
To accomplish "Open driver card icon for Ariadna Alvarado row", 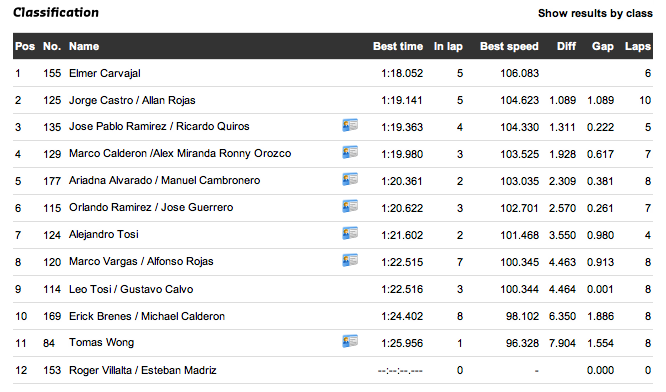I will (350, 179).
